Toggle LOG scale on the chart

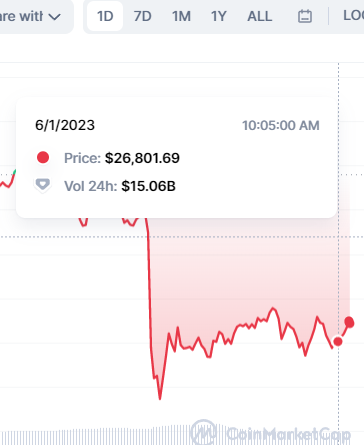pyautogui.click(x=354, y=16)
